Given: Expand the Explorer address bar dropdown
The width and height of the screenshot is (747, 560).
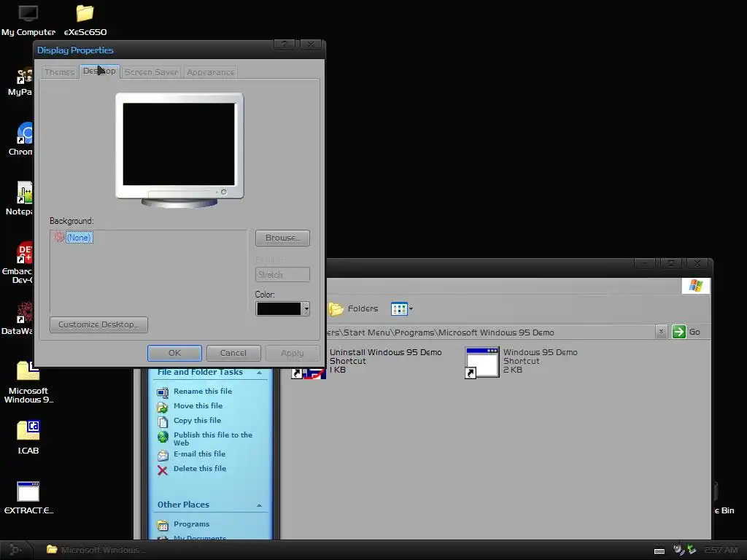Looking at the screenshot, I should [661, 332].
